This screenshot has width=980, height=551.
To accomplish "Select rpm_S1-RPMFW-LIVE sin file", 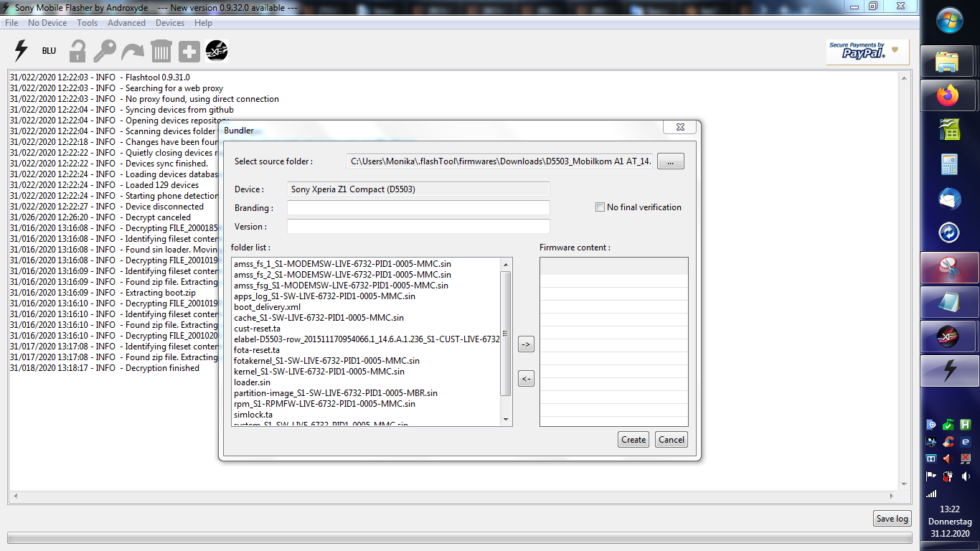I will pyautogui.click(x=324, y=404).
